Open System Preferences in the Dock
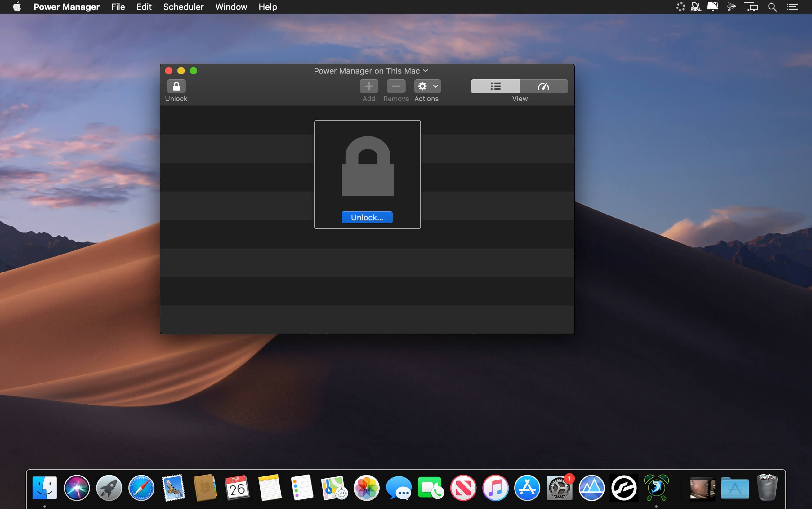The height and width of the screenshot is (509, 812). click(x=559, y=488)
